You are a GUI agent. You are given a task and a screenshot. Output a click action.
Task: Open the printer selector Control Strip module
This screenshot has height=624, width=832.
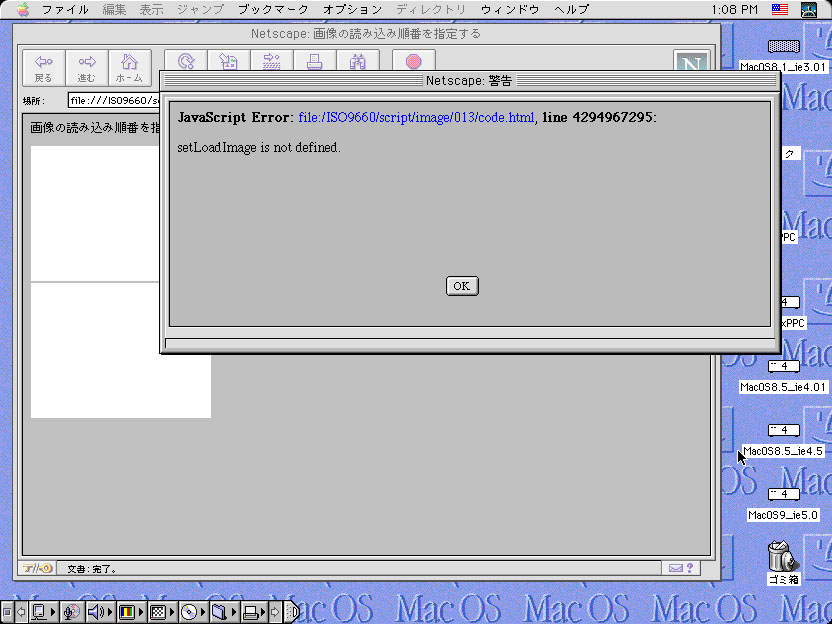[x=254, y=612]
